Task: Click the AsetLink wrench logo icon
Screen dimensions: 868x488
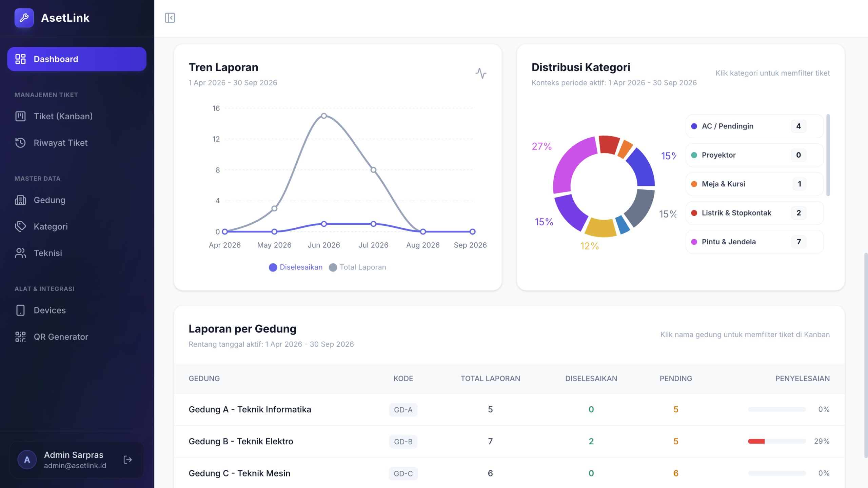Action: (x=24, y=18)
